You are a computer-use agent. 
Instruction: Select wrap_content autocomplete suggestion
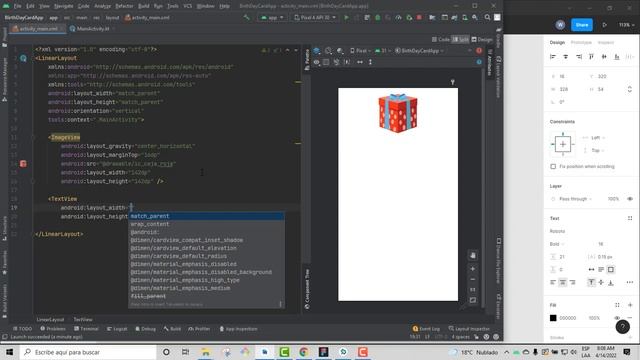(207, 224)
